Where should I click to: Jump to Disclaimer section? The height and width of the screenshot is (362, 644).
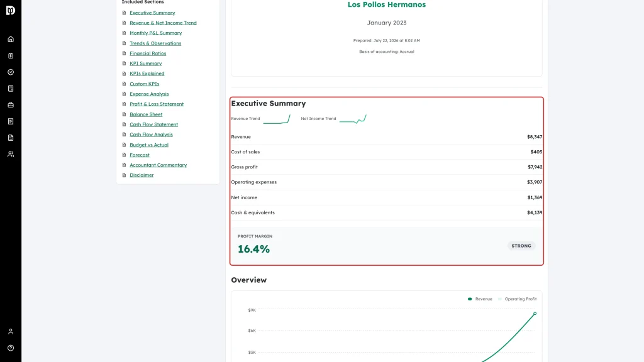(x=142, y=175)
